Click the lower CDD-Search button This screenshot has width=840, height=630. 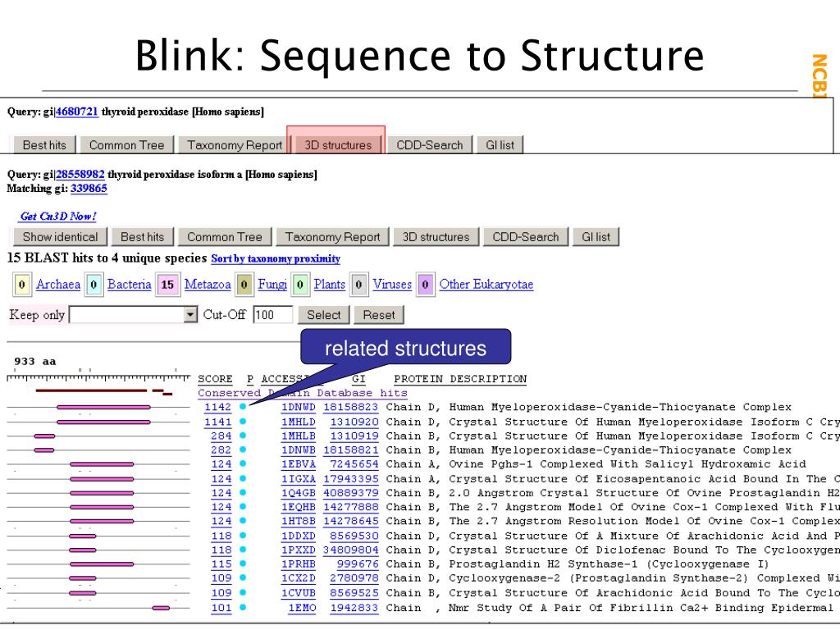pyautogui.click(x=526, y=237)
